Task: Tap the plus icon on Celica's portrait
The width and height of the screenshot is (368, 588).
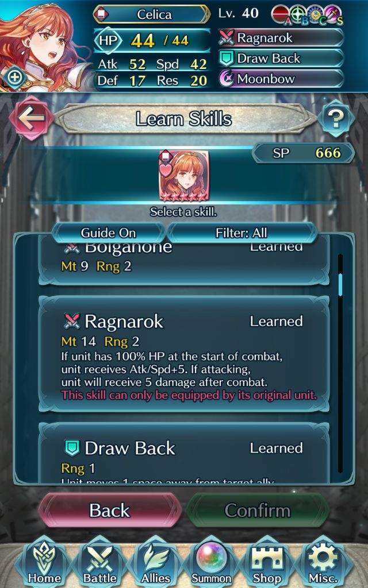Action: point(15,78)
